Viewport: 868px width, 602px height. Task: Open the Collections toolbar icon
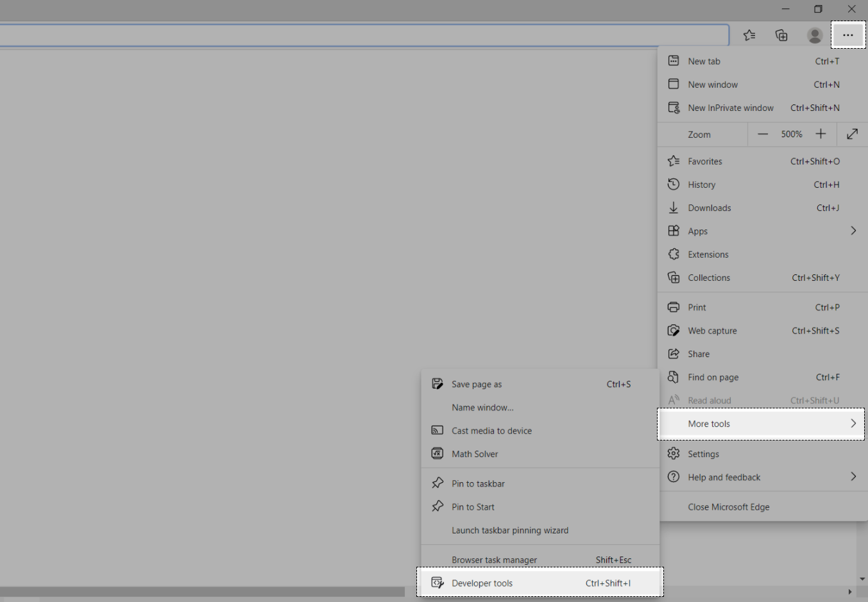click(x=781, y=35)
